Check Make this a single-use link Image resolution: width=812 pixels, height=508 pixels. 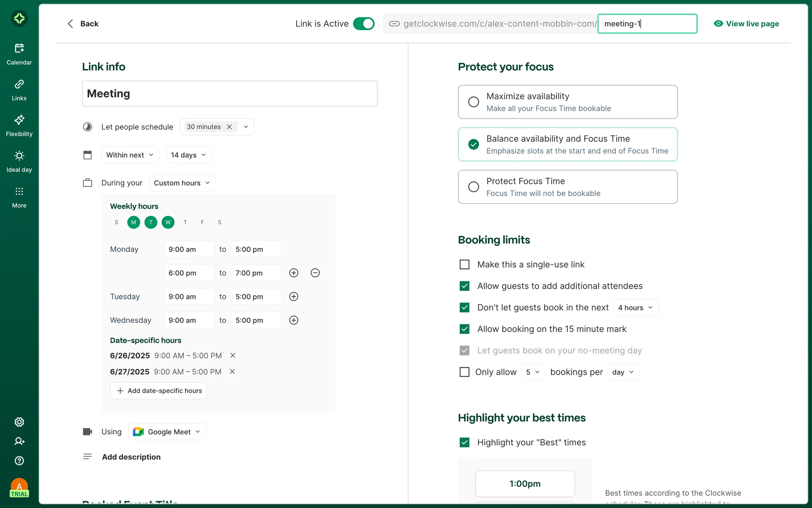point(464,265)
